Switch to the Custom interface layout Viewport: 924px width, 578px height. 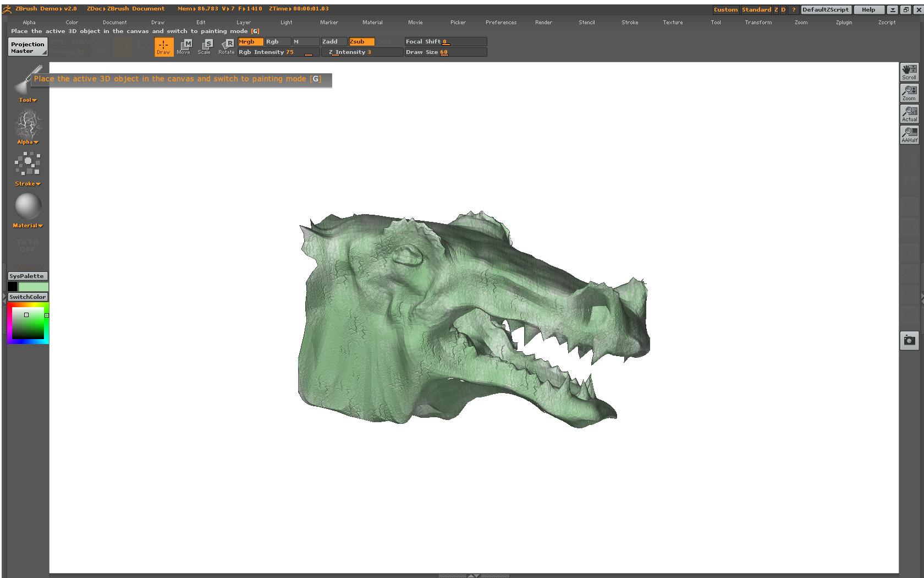click(x=725, y=10)
